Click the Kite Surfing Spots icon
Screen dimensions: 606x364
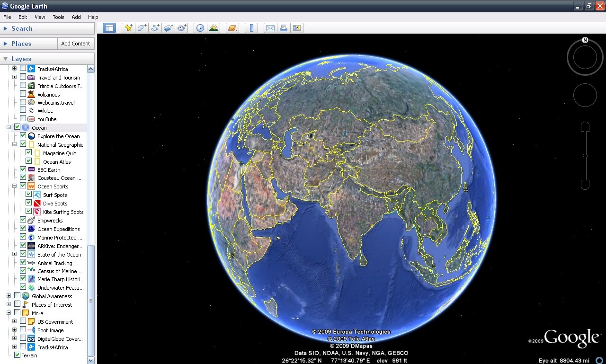[36, 212]
